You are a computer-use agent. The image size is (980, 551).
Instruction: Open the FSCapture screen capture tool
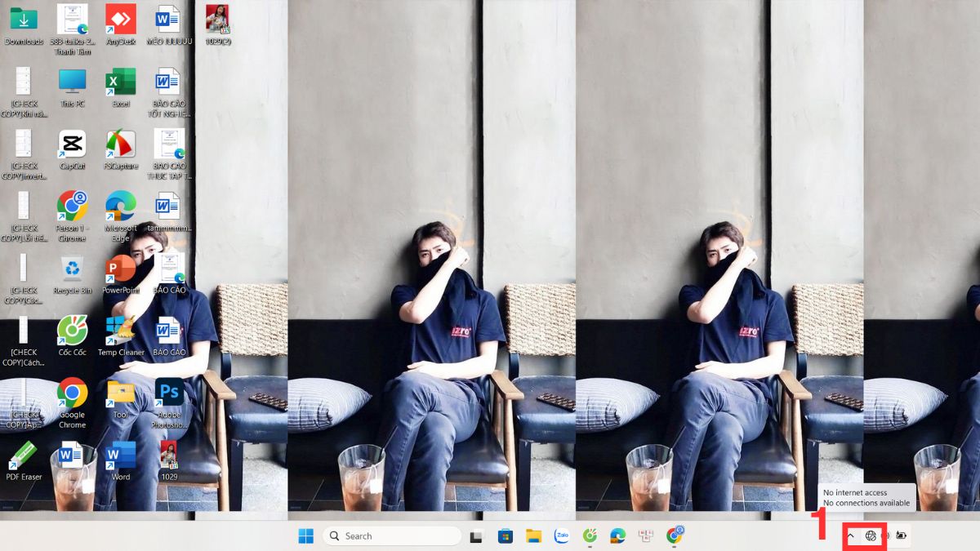tap(120, 145)
